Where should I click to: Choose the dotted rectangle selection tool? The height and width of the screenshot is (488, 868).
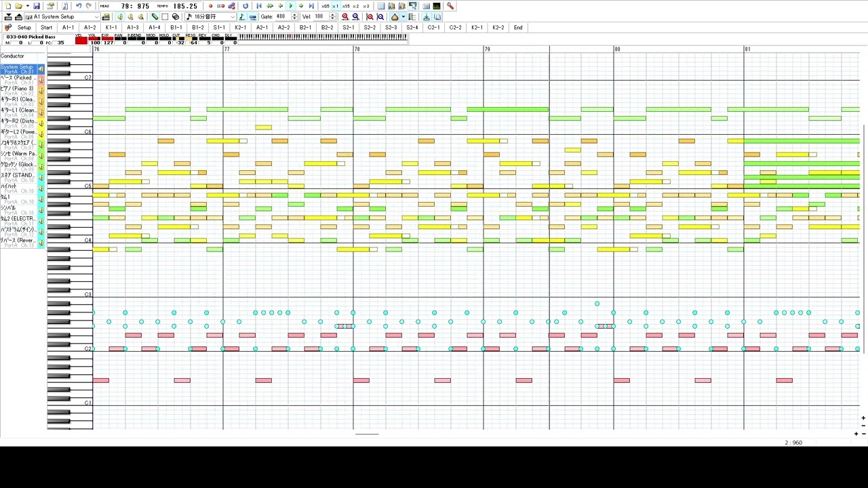coord(165,17)
